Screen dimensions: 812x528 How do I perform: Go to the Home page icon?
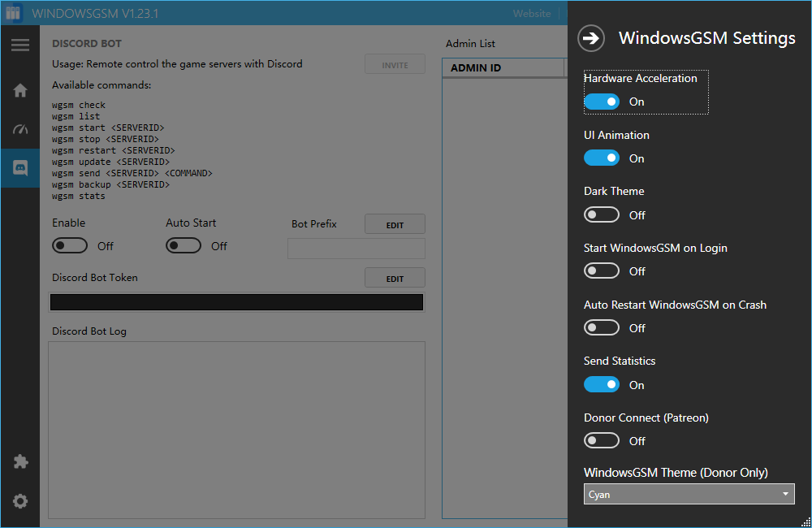20,90
